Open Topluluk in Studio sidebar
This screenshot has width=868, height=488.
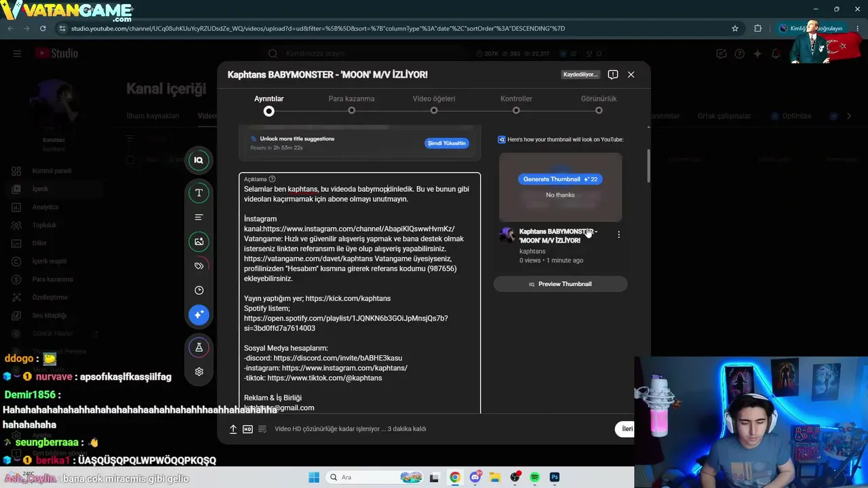coord(45,225)
